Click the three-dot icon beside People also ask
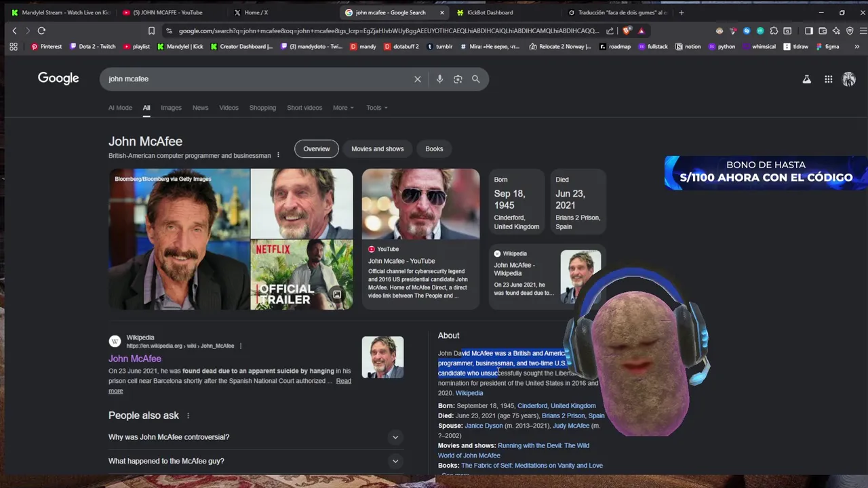This screenshot has width=868, height=488. (x=188, y=415)
